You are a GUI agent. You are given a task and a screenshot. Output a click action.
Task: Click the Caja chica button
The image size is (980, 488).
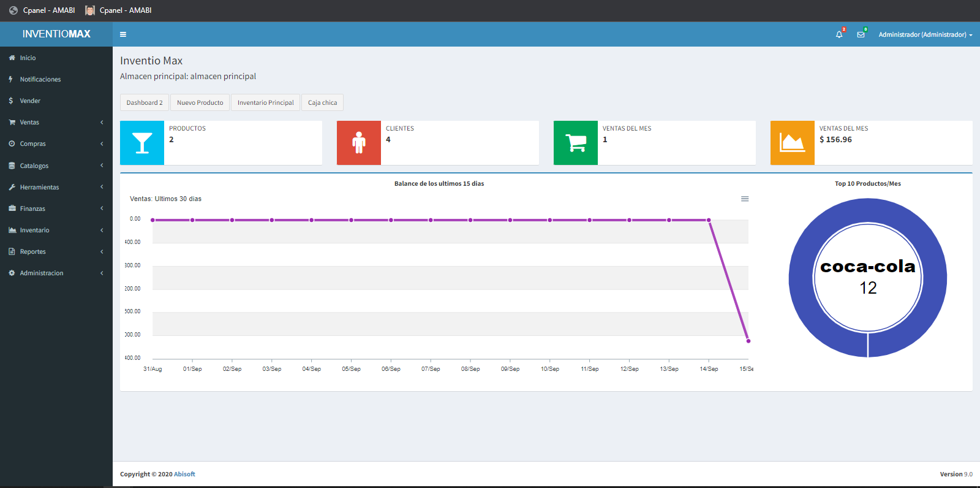tap(322, 102)
